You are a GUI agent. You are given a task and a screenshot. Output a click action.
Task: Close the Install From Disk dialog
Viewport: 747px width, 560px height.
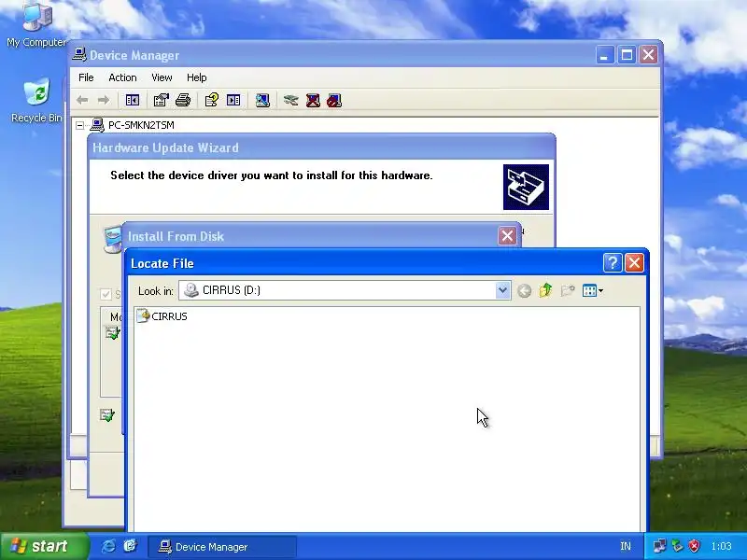507,236
